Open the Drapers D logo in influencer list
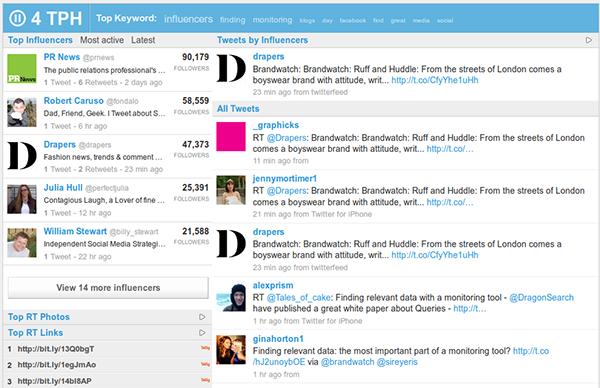The image size is (600, 388). coord(22,155)
